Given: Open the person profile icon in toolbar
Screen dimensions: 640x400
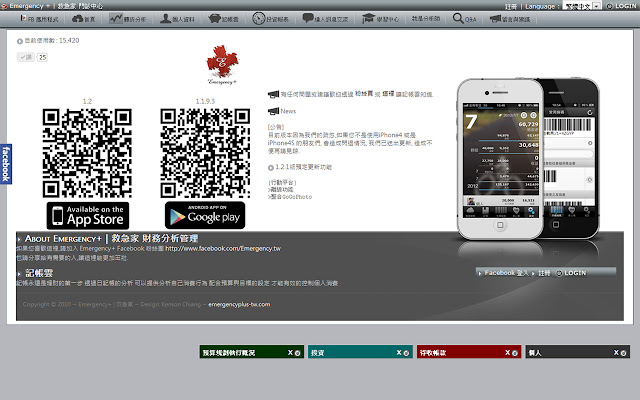Looking at the screenshot, I should click(165, 18).
